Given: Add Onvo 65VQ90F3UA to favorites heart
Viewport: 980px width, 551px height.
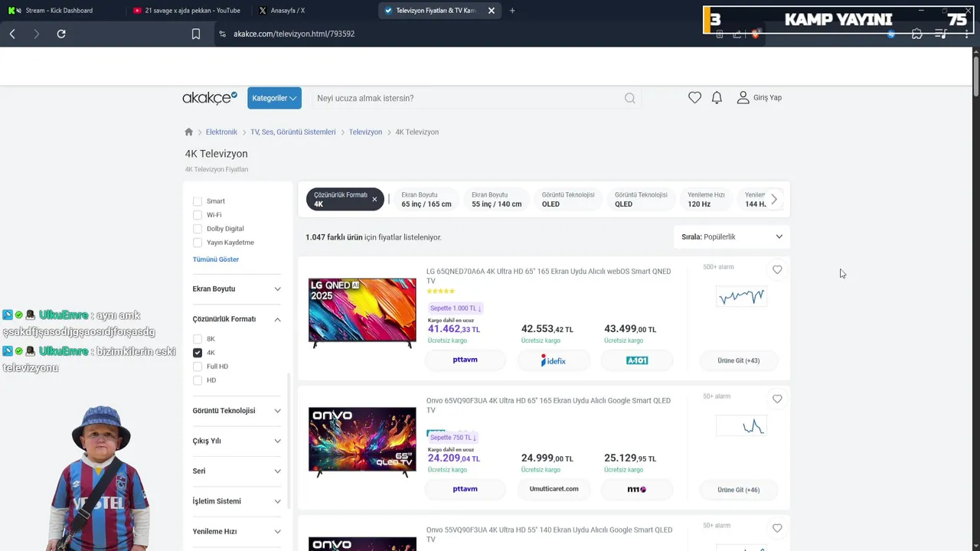Looking at the screenshot, I should [777, 399].
